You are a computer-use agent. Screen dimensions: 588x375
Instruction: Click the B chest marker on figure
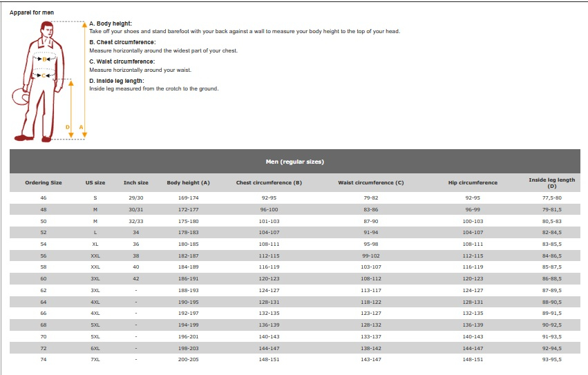[x=46, y=60]
